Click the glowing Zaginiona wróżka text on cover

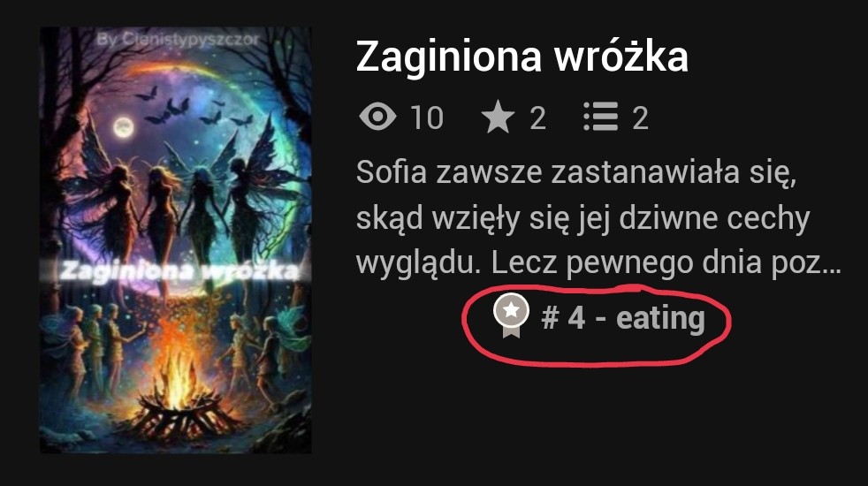tap(180, 271)
